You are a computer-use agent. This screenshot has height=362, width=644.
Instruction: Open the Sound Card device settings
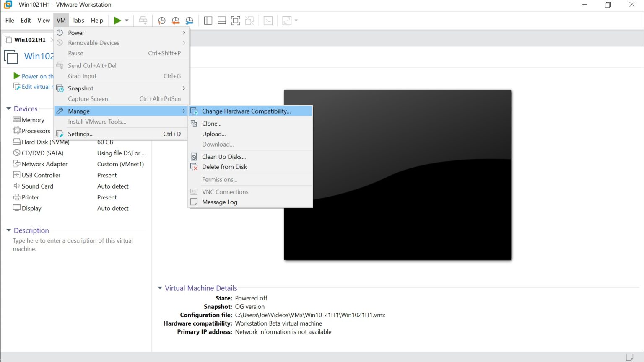[37, 186]
